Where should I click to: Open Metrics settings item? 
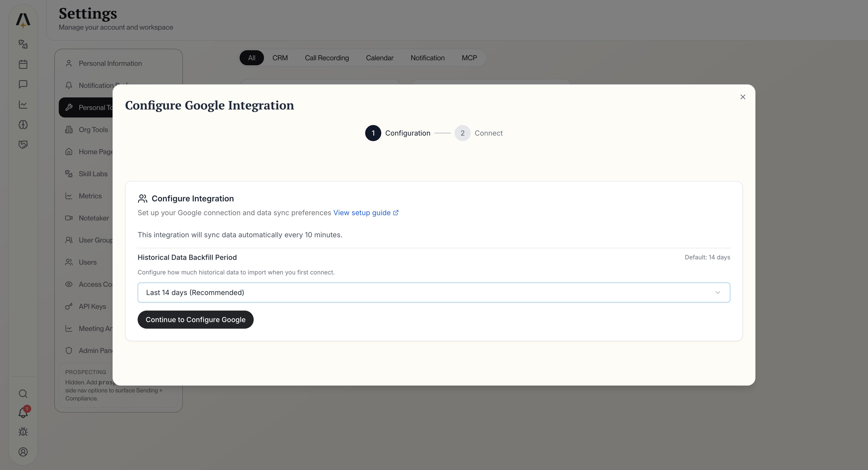pos(86,196)
